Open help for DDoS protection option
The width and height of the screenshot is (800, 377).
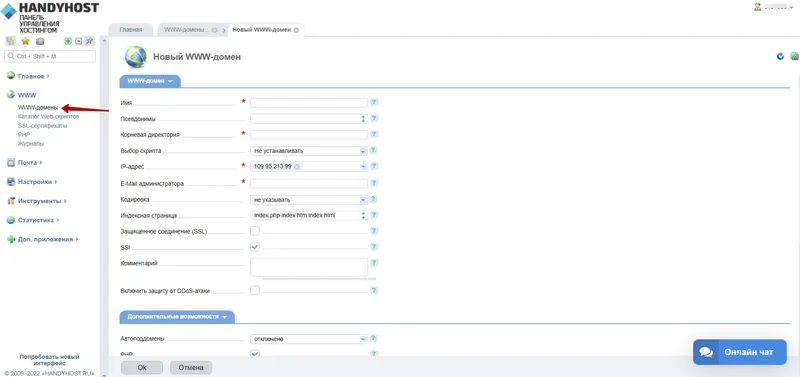[374, 290]
